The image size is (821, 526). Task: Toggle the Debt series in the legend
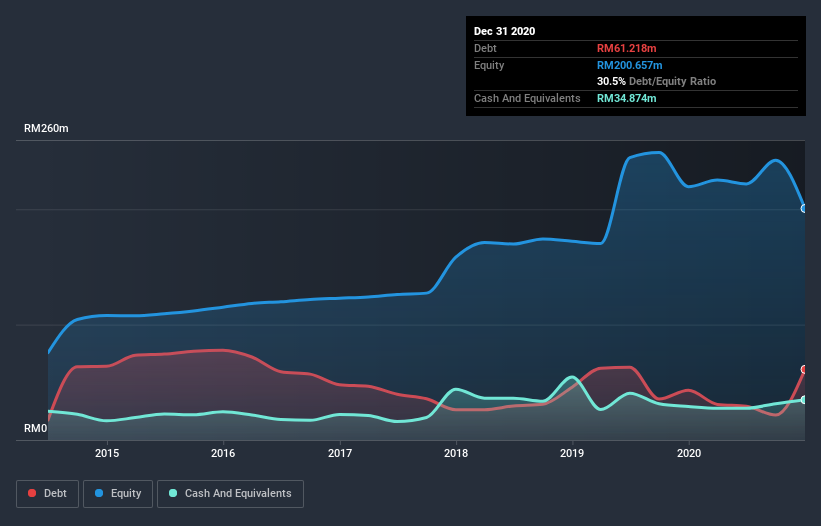pos(47,494)
